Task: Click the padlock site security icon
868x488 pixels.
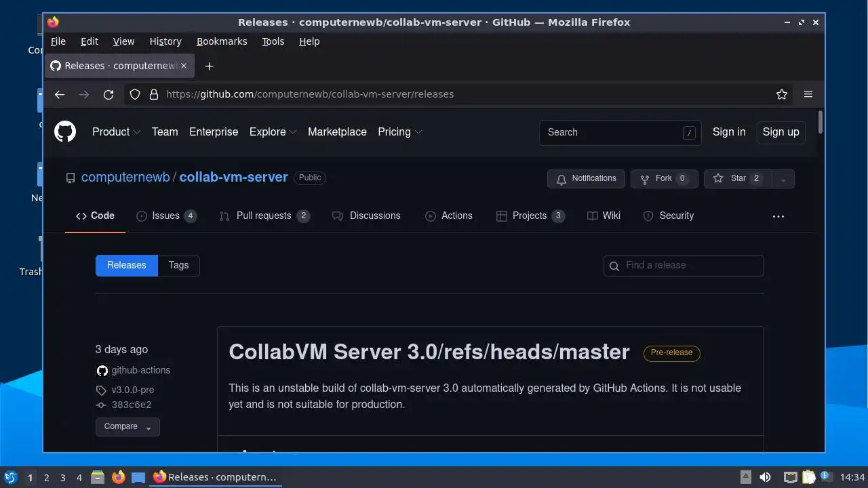Action: pos(153,94)
